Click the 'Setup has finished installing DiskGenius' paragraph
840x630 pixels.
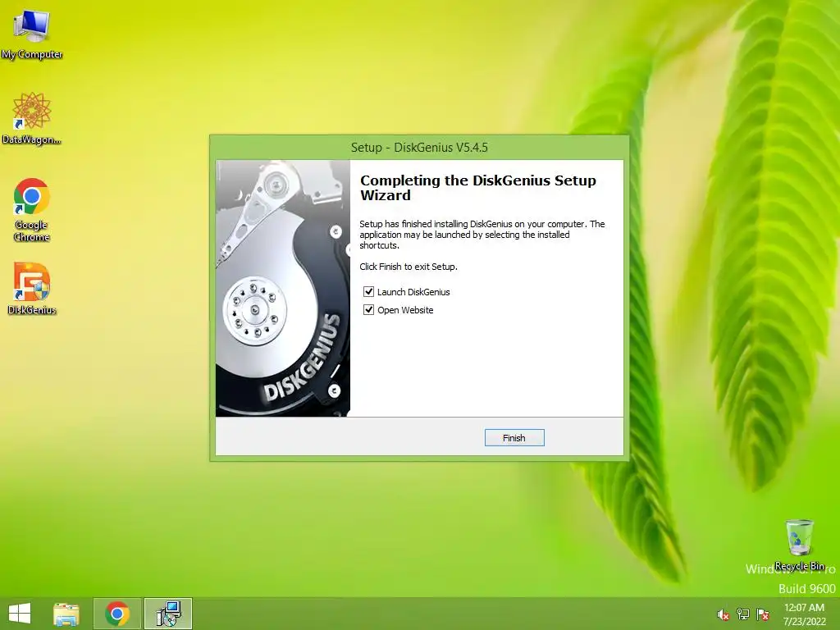tap(482, 235)
